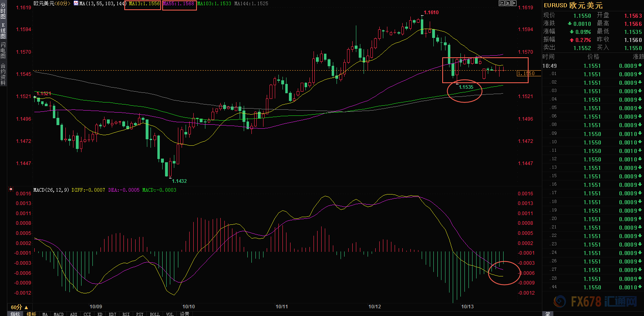This screenshot has width=644, height=316.
Task: Click the MA indicator chart icon in the header
Action: [76, 3]
